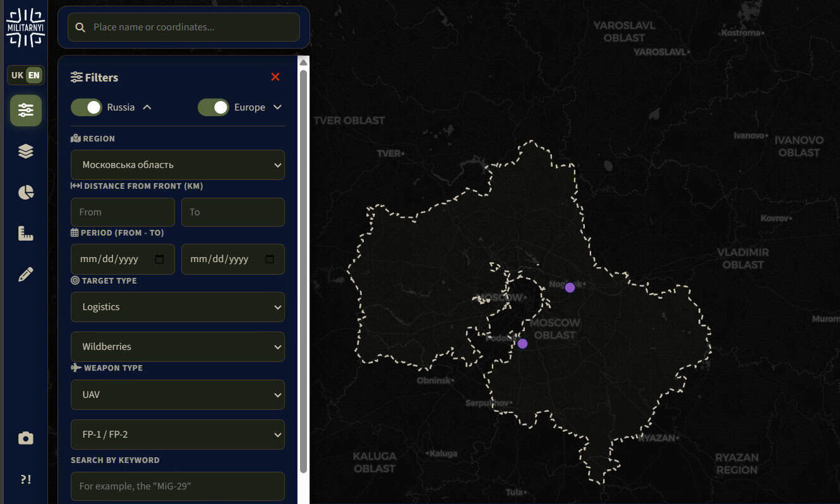Click the period start date field
This screenshot has width=840, height=504.
coord(123,259)
